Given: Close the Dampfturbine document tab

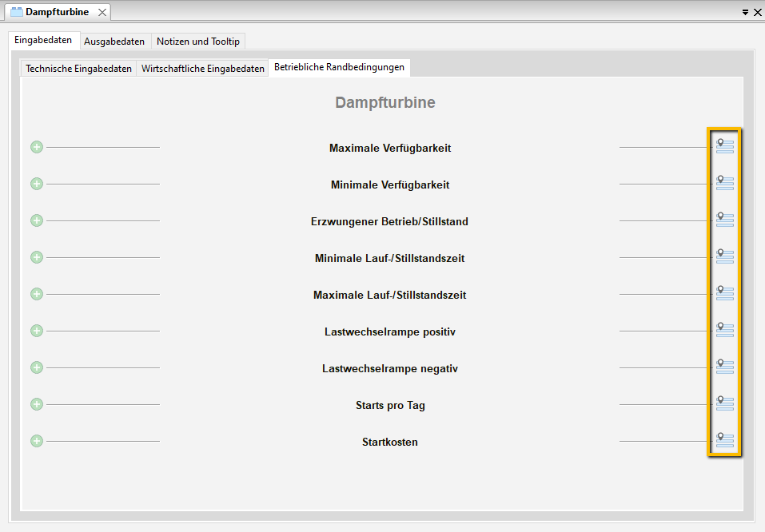Looking at the screenshot, I should click(102, 13).
